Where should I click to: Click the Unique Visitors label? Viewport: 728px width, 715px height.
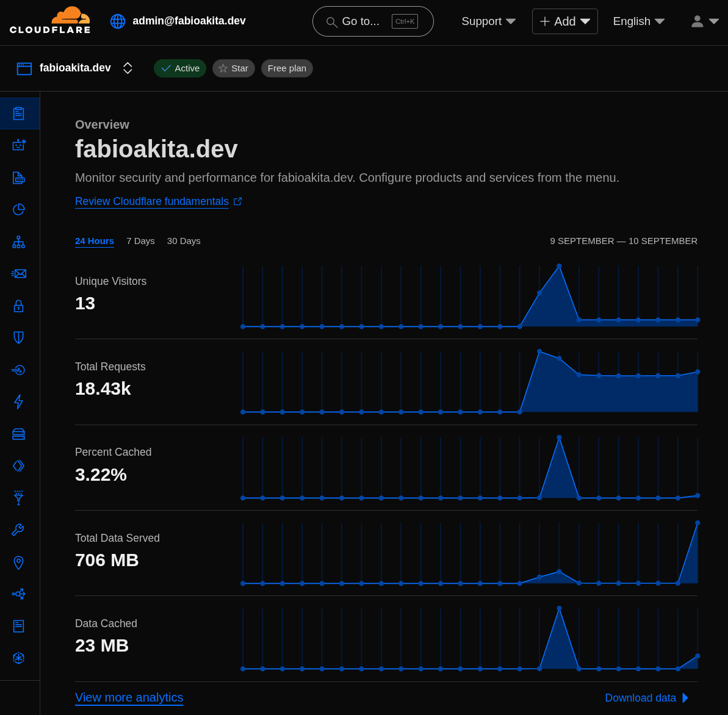tap(111, 281)
